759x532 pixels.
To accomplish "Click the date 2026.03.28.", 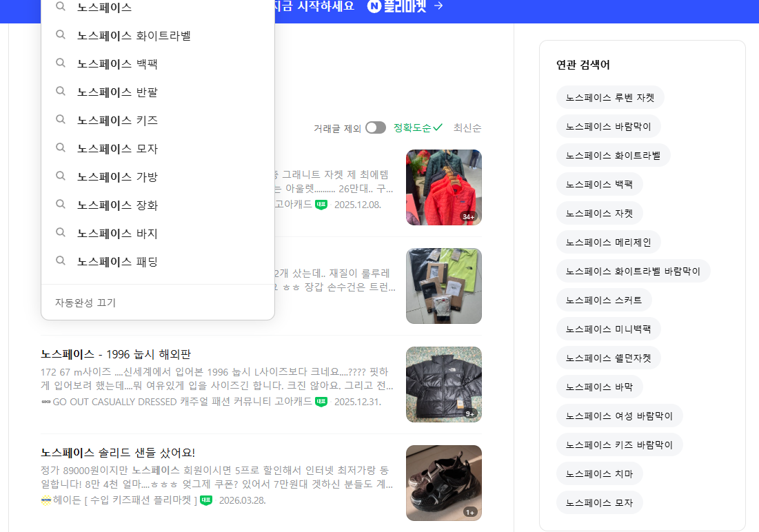I will (x=243, y=500).
